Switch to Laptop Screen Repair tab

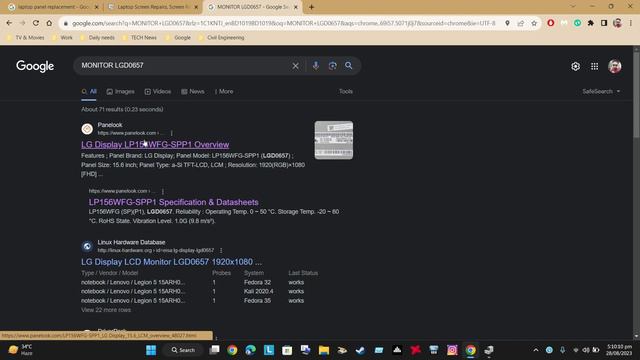(153, 7)
